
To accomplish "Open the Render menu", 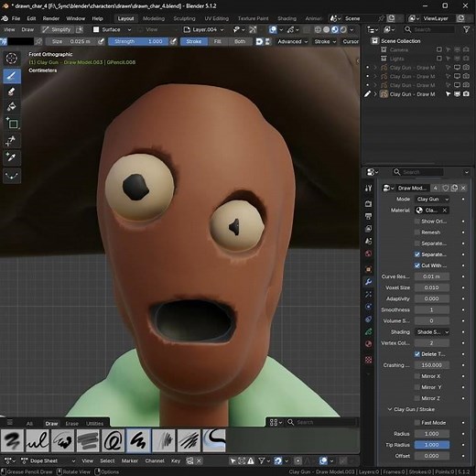I will click(51, 18).
